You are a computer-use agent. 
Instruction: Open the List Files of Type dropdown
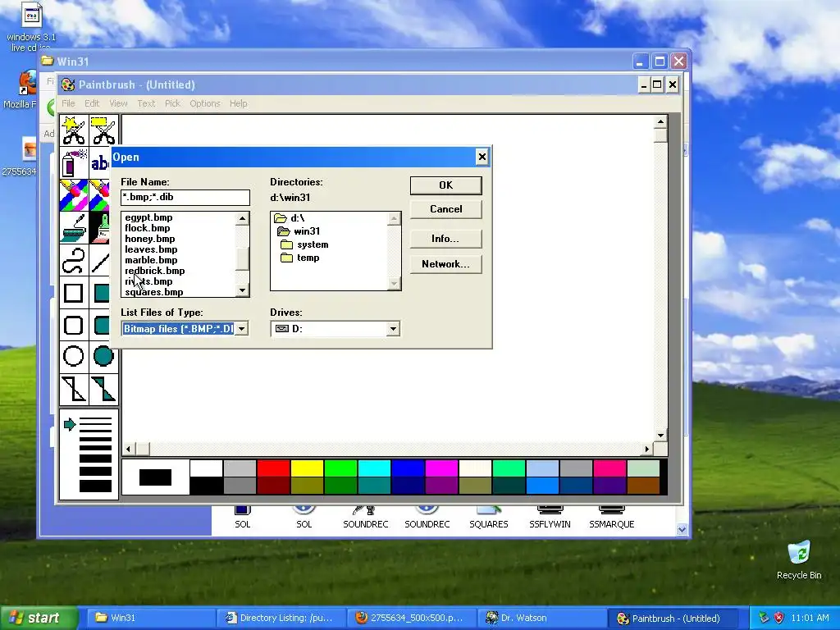pyautogui.click(x=242, y=328)
